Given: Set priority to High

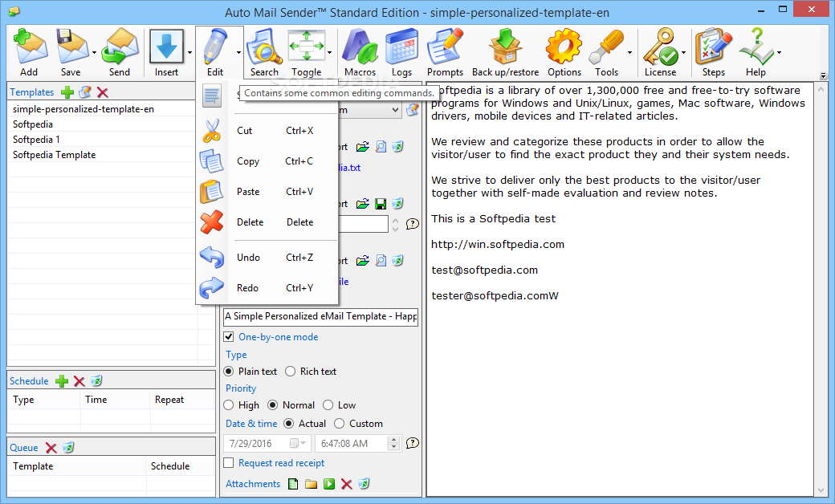Looking at the screenshot, I should coord(229,405).
